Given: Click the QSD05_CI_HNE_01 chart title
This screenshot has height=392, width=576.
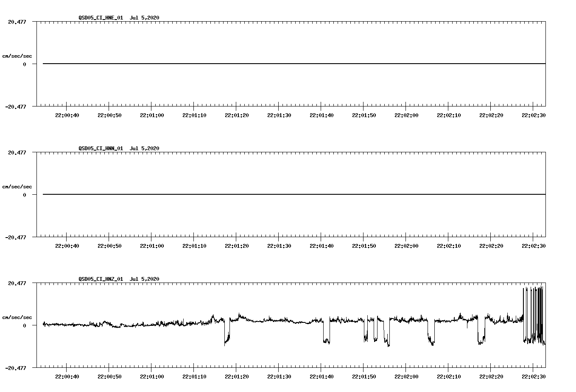Looking at the screenshot, I should [119, 17].
